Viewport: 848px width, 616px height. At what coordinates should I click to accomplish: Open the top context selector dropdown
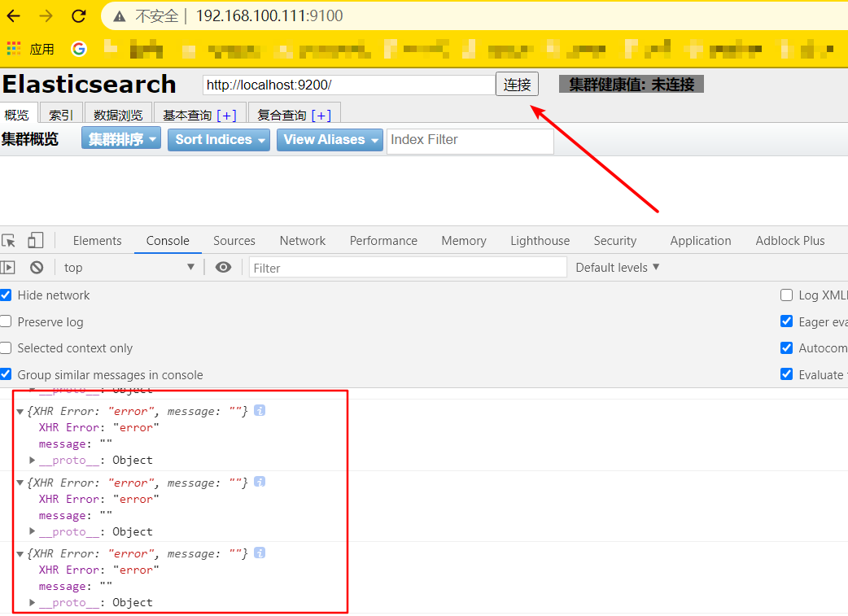[129, 267]
